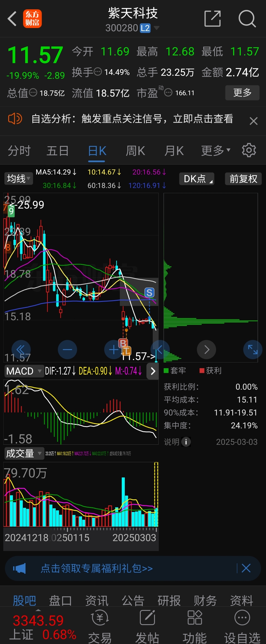Switch to 五日 tab
Screen dimensions: 266x644
(x=58, y=151)
